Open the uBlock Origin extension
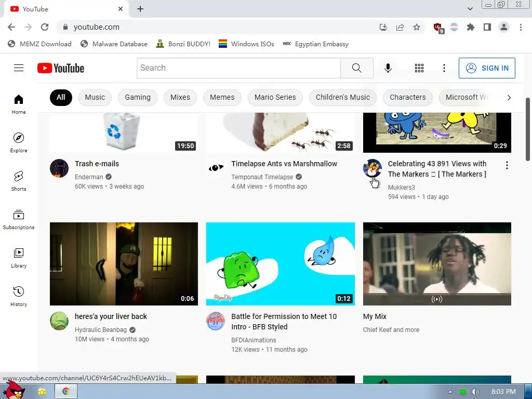The height and width of the screenshot is (399, 532). pyautogui.click(x=438, y=28)
